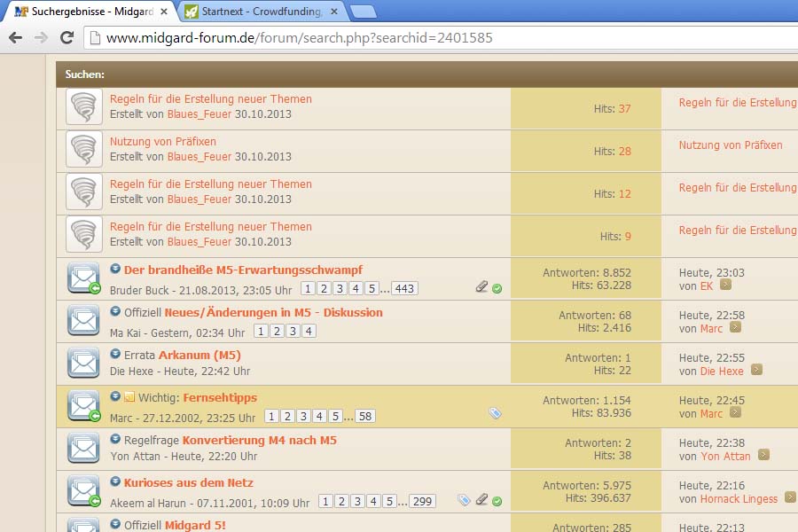
Task: Go to page 443 of the M5-Erwartungsschwampf thread
Action: pyautogui.click(x=404, y=288)
